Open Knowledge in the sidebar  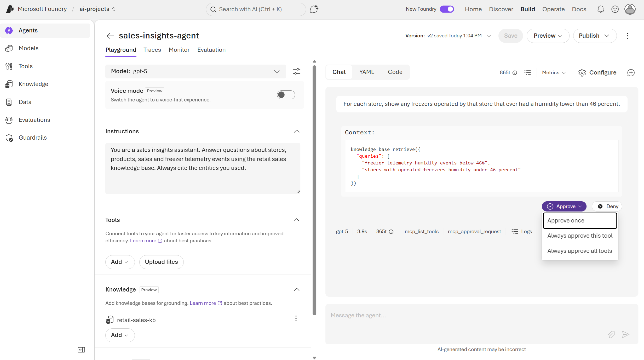[x=45, y=84]
